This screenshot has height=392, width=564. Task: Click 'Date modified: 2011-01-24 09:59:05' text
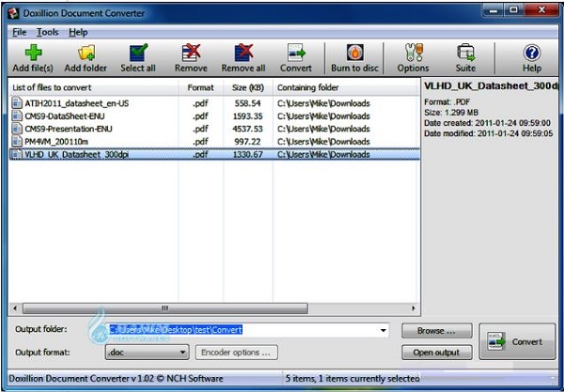489,133
